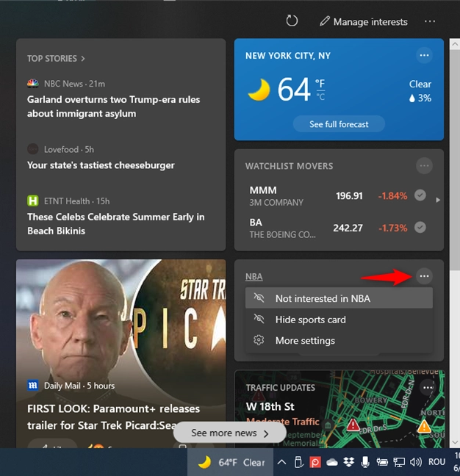The image size is (460, 476).
Task: Click the red traffic alert marker
Action: (353, 425)
